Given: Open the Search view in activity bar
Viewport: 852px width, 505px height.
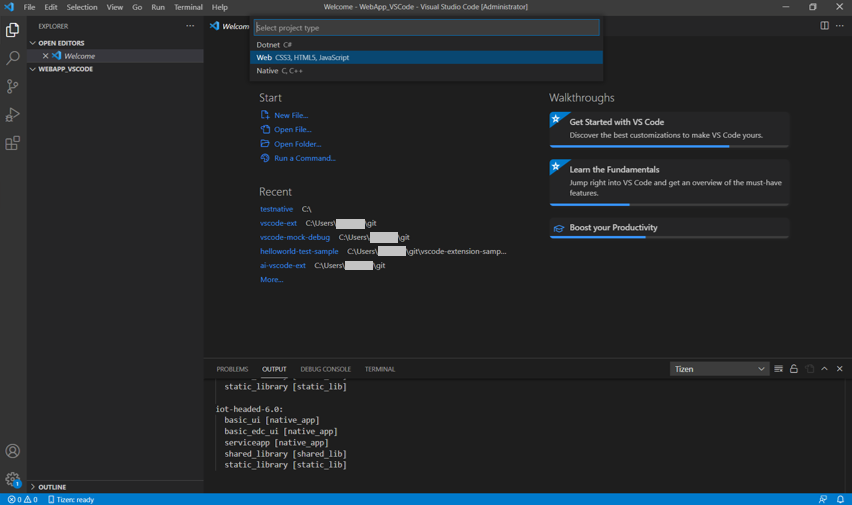Looking at the screenshot, I should coord(13,59).
